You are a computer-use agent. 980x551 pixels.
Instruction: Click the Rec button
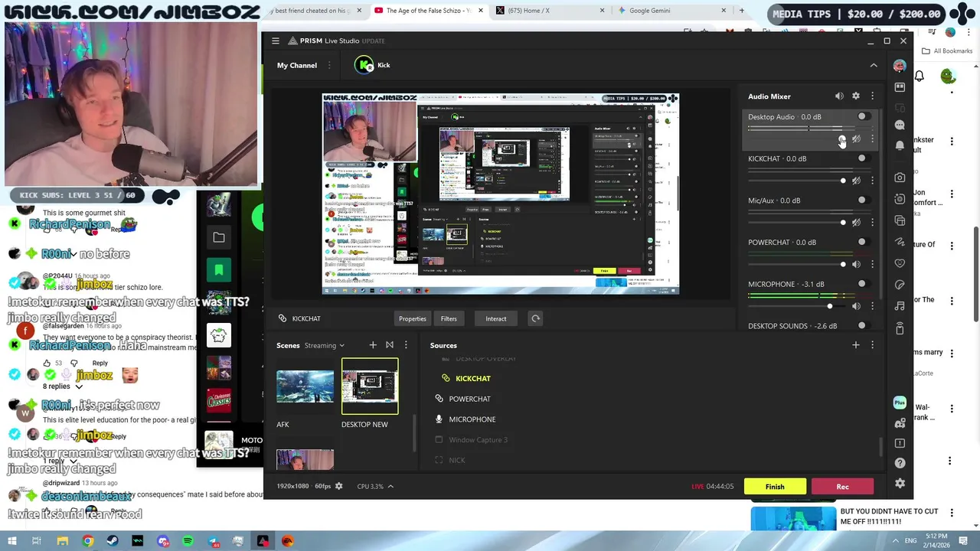pos(842,487)
